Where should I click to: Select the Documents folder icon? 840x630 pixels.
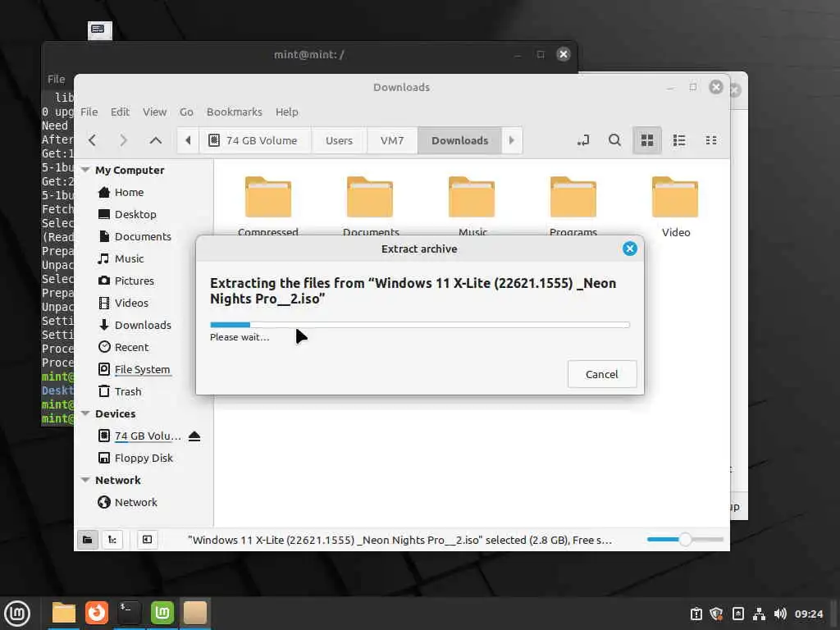pyautogui.click(x=370, y=197)
